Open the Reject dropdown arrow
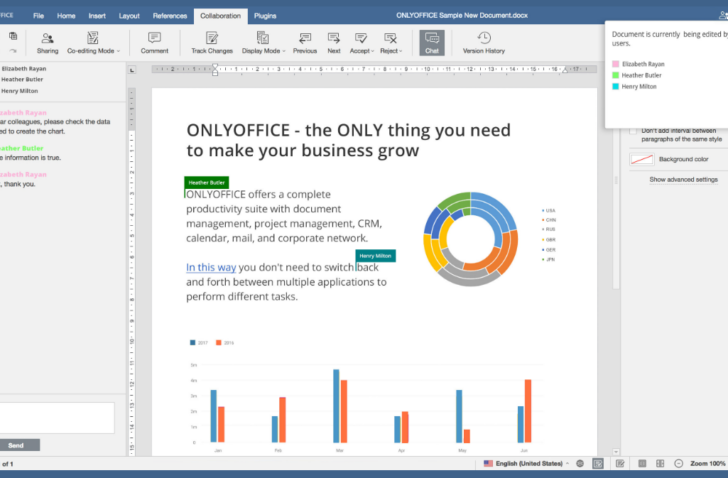 click(x=401, y=51)
